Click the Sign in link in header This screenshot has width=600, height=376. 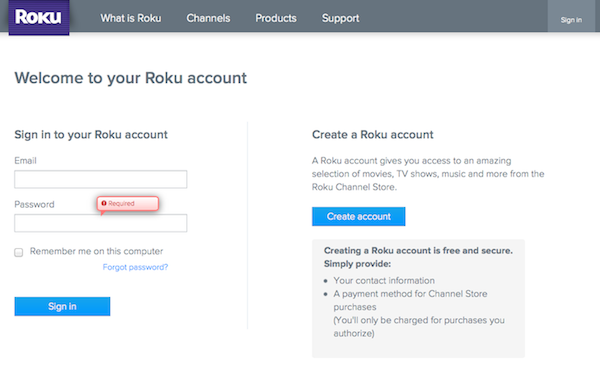tap(571, 20)
